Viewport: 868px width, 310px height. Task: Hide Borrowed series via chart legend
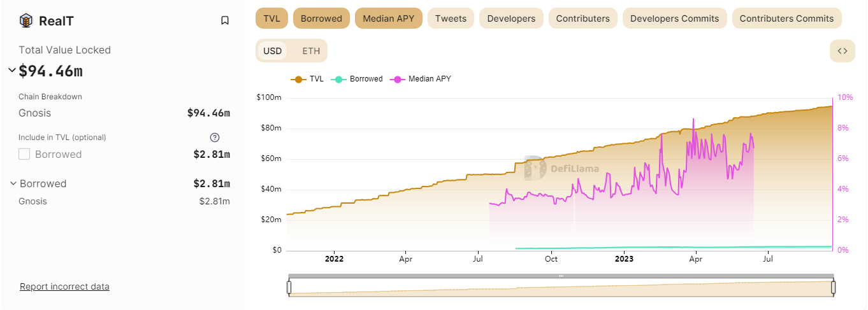tap(357, 79)
